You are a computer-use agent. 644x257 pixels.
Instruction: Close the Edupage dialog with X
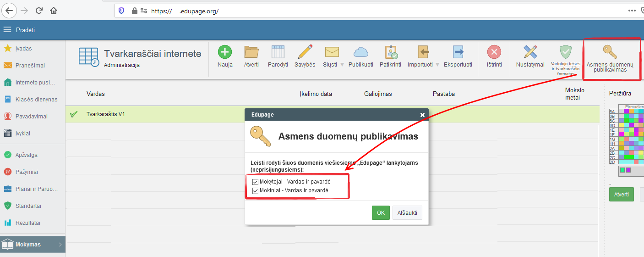pos(422,115)
